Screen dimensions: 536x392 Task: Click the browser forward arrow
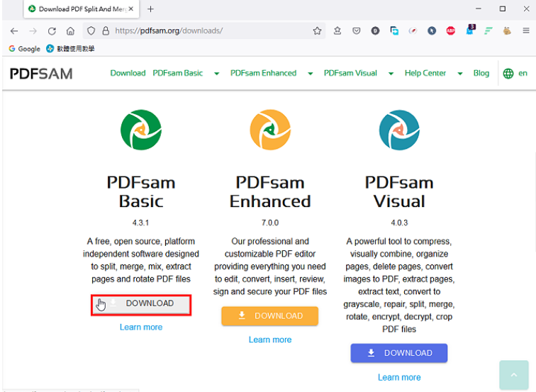tap(33, 31)
